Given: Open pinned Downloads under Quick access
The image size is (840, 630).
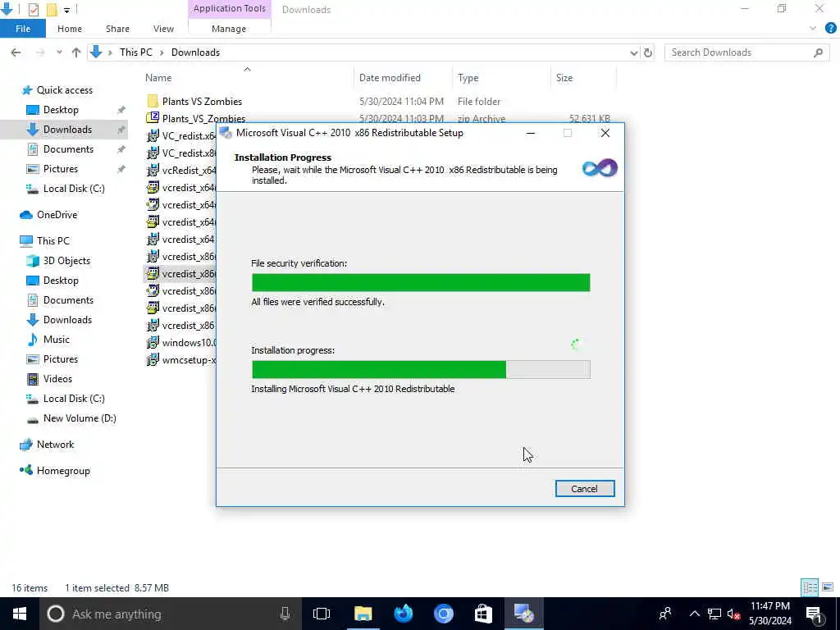Looking at the screenshot, I should [67, 130].
